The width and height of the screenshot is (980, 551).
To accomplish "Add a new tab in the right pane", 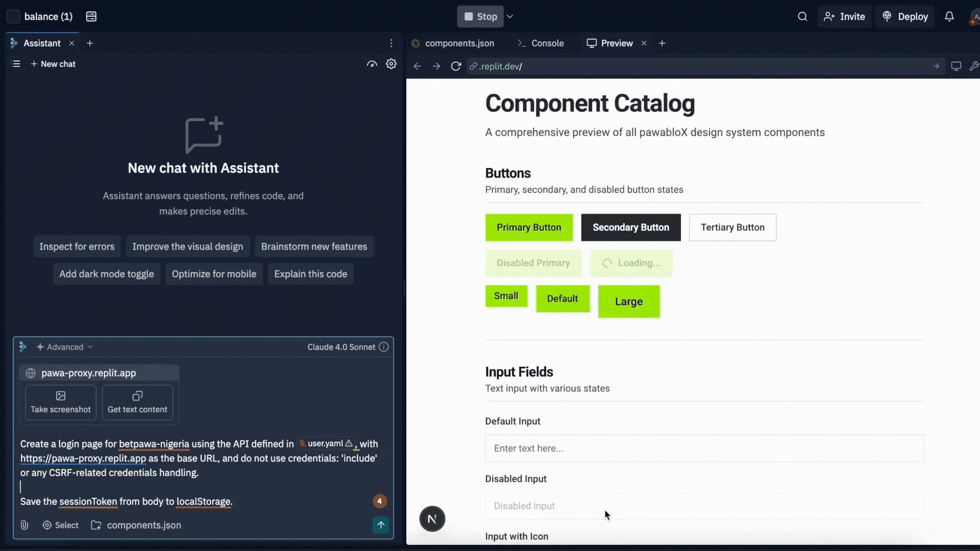I will coord(662,43).
